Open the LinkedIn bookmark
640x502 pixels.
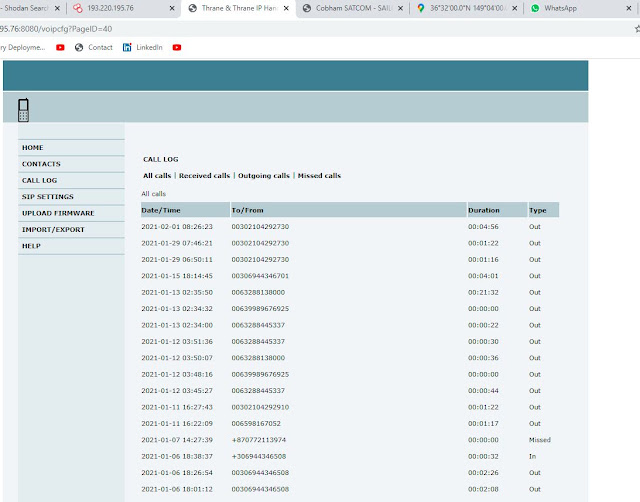tap(142, 47)
